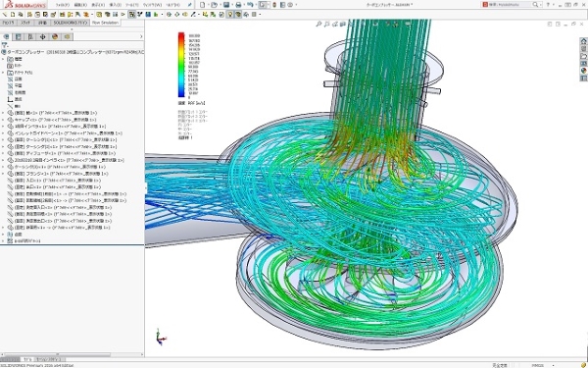Open the DisplayManager colored sphere tab
This screenshot has width=588, height=368.
click(55, 37)
